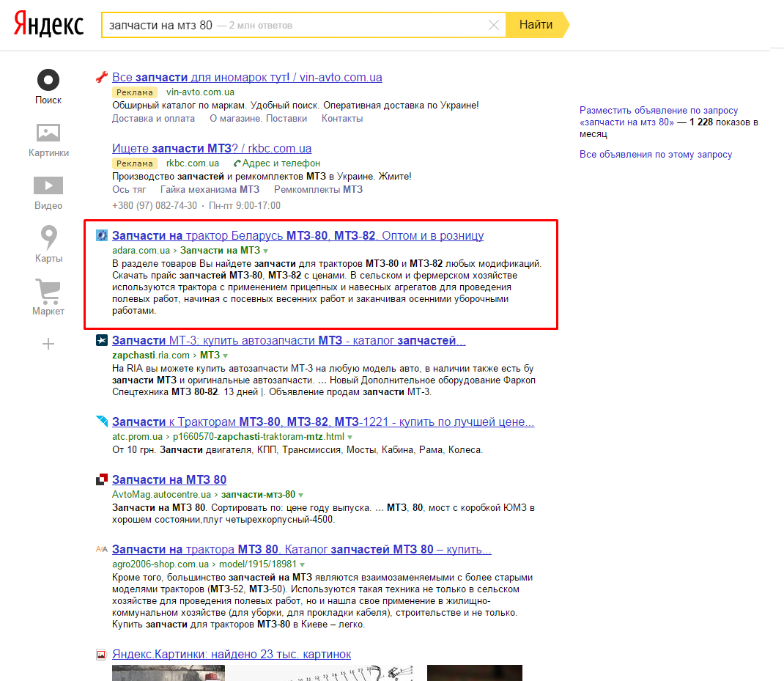The height and width of the screenshot is (681, 784).
Task: Open the Маркет shopping cart icon
Action: pos(48,291)
